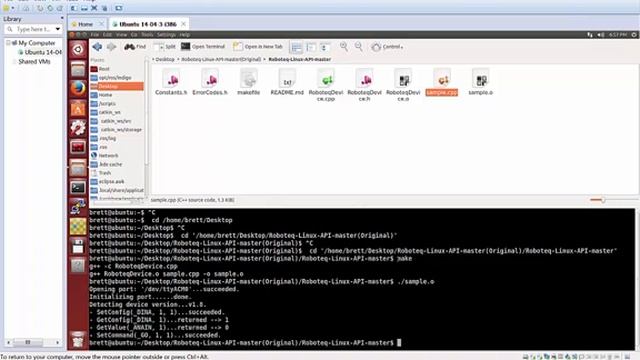Open catkin_ws/storage place
The height and width of the screenshot is (360, 640).
117,129
